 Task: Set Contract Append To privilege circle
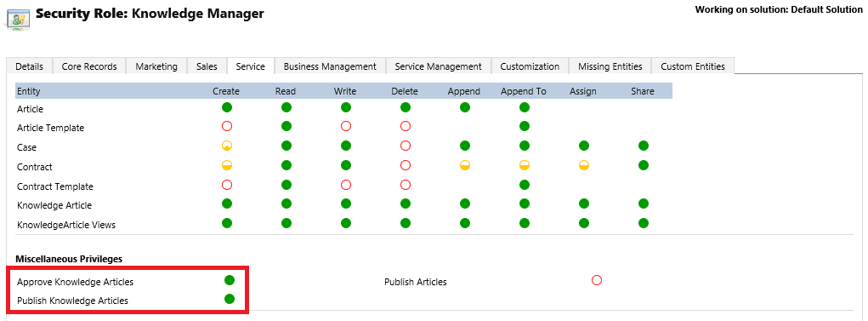525,165
